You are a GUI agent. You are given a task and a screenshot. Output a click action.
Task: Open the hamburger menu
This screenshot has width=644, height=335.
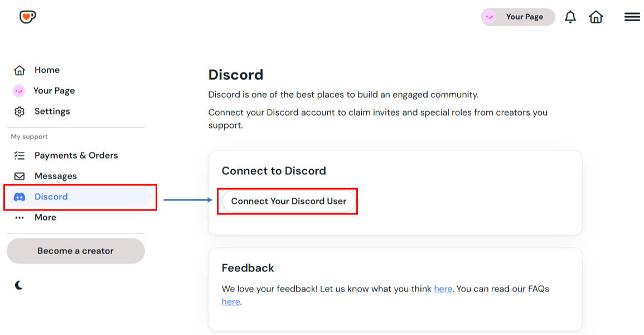point(632,17)
